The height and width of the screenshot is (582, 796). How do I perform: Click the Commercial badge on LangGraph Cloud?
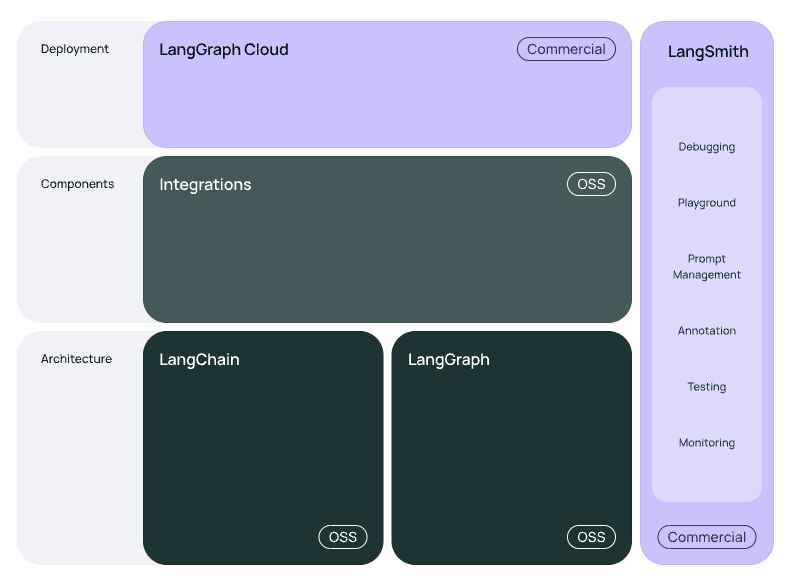[x=566, y=49]
